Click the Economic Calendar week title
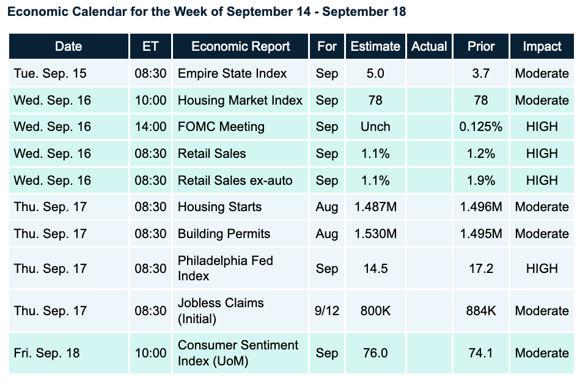588x388 pixels. pyautogui.click(x=207, y=12)
